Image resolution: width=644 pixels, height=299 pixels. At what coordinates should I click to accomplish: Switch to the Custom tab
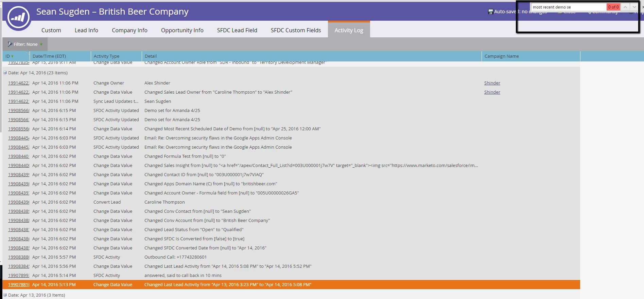tap(51, 30)
